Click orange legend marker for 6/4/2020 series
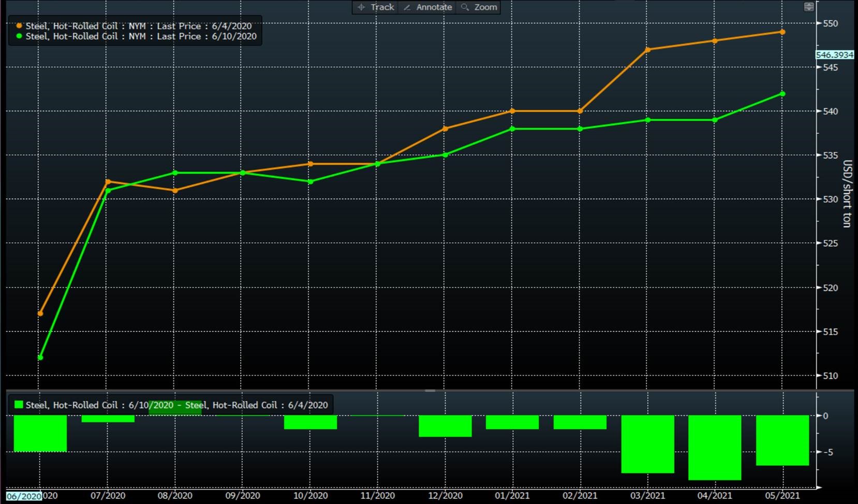 19,26
